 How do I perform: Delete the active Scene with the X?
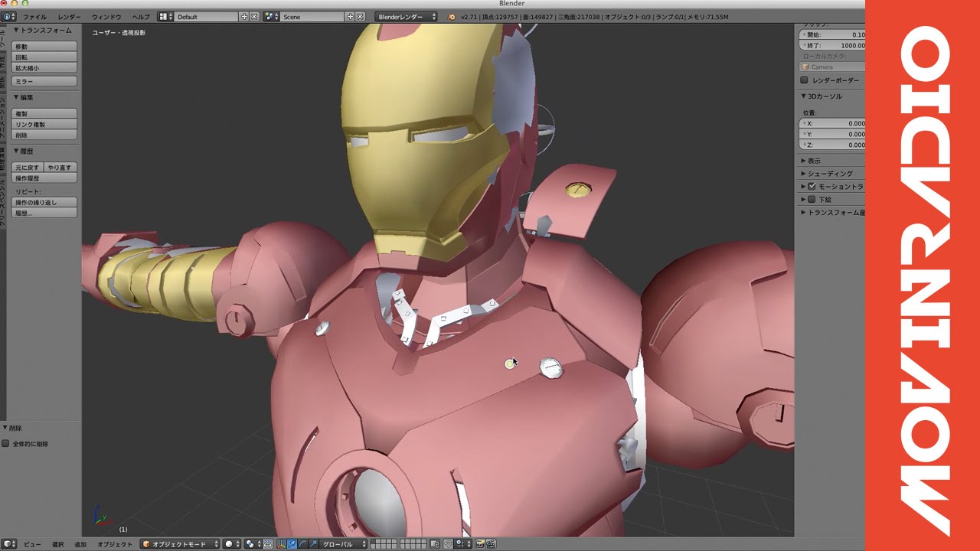[x=360, y=16]
